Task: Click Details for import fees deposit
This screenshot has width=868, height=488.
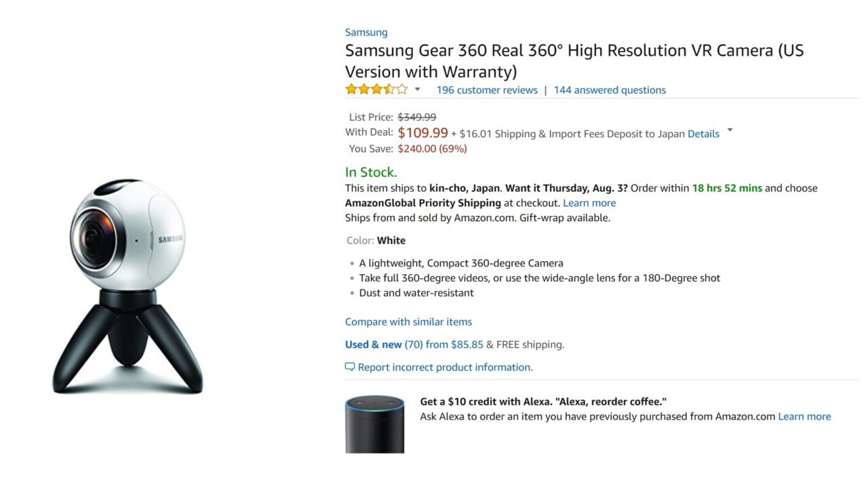Action: coord(703,134)
